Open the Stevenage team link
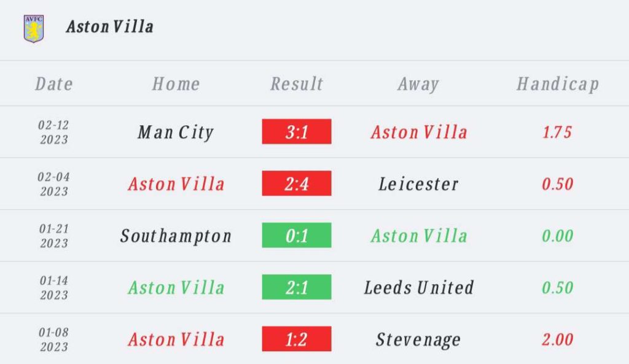This screenshot has width=629, height=364. 418,339
